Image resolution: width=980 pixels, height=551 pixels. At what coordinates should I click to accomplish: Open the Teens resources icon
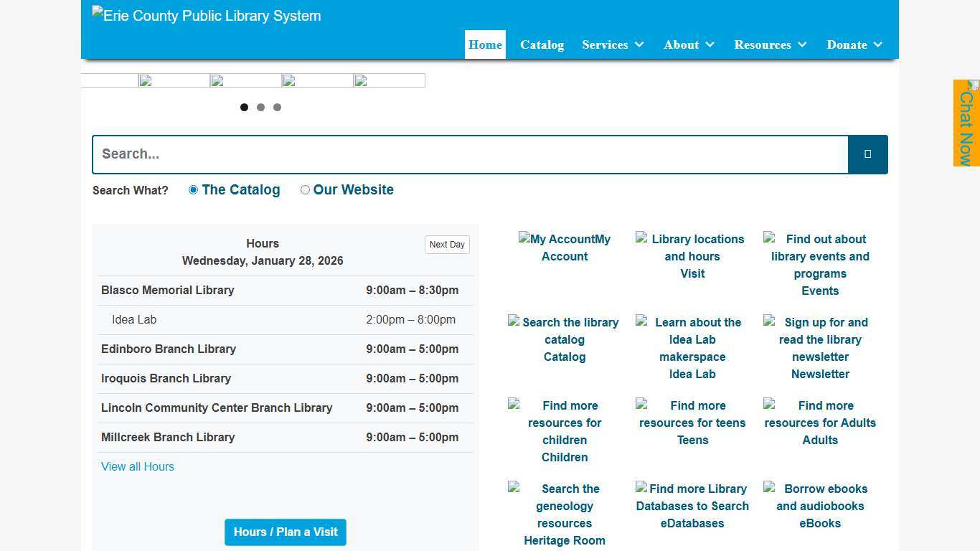click(x=692, y=423)
